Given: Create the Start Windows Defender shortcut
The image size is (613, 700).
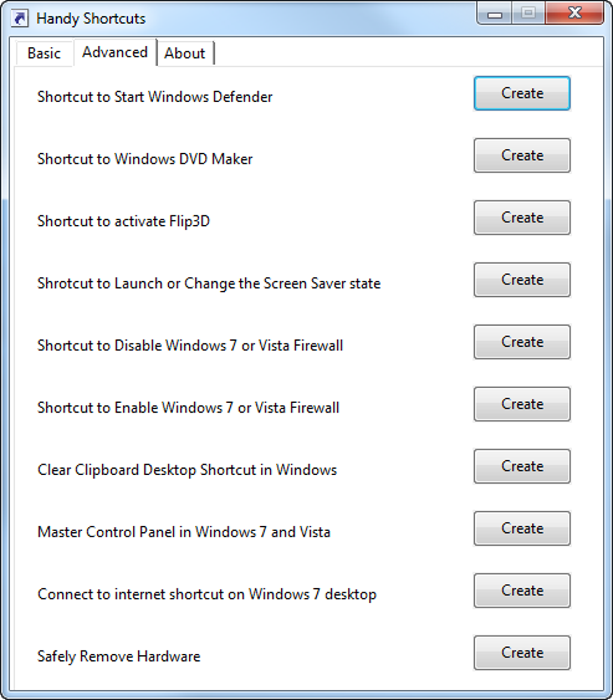Looking at the screenshot, I should tap(522, 93).
